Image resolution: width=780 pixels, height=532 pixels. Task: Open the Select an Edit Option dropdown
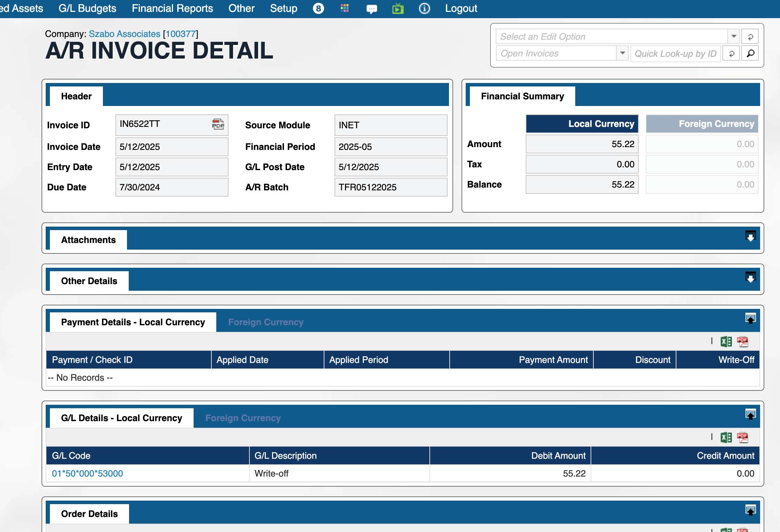click(x=734, y=36)
